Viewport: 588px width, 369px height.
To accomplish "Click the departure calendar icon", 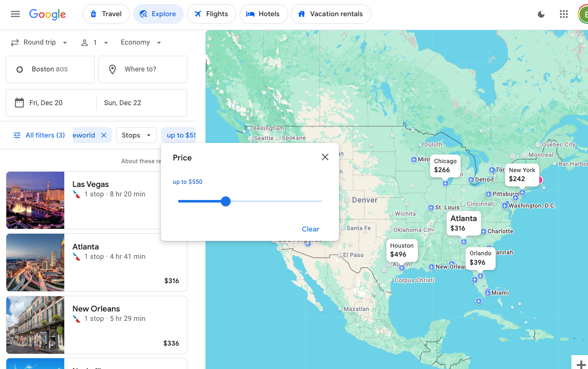I will 19,103.
